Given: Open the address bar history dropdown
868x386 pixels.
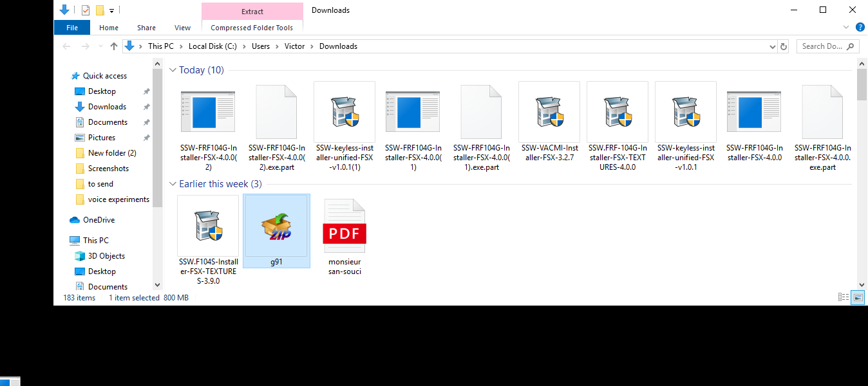Looking at the screenshot, I should click(773, 46).
